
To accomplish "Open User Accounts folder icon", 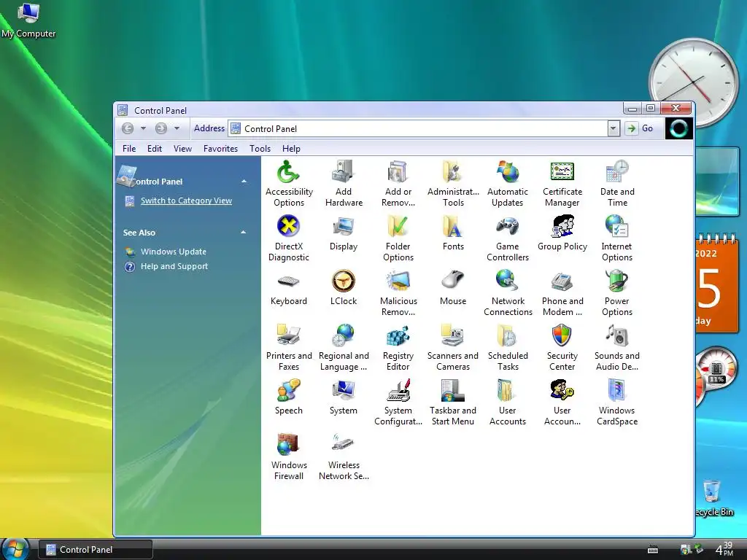I will (x=508, y=391).
